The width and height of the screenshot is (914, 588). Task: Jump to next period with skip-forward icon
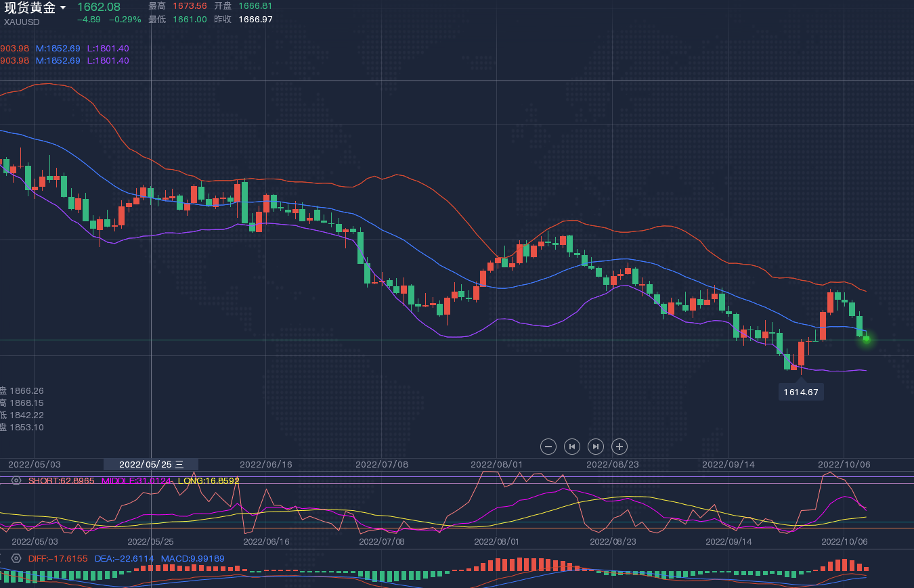click(596, 447)
